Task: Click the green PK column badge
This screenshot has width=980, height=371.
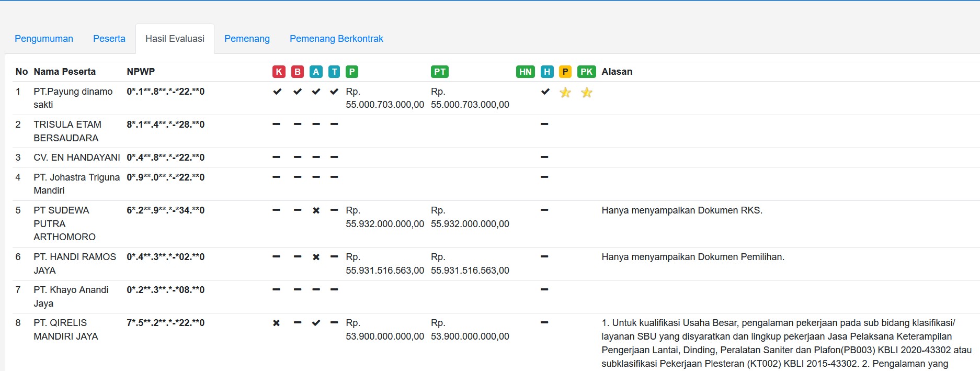Action: 587,72
